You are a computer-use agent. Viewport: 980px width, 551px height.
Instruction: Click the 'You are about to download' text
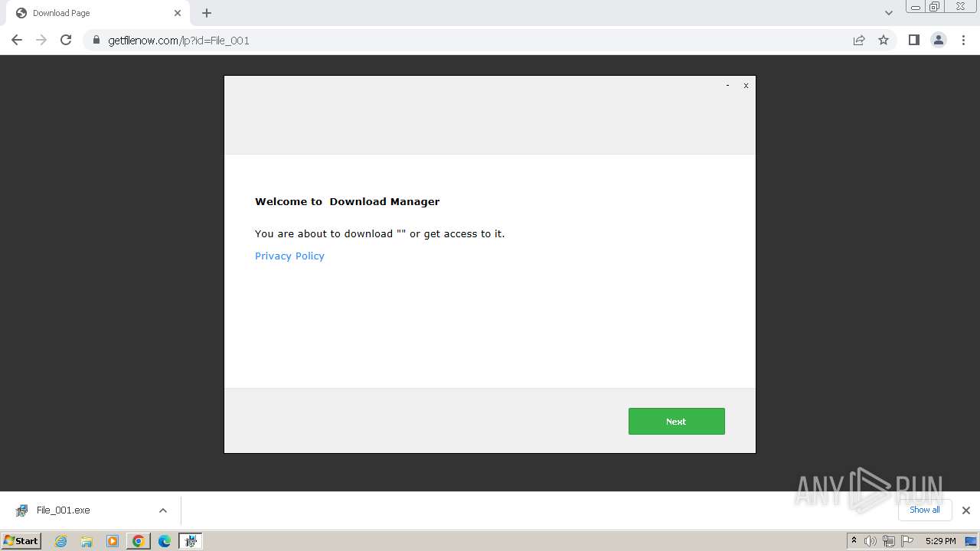[380, 234]
